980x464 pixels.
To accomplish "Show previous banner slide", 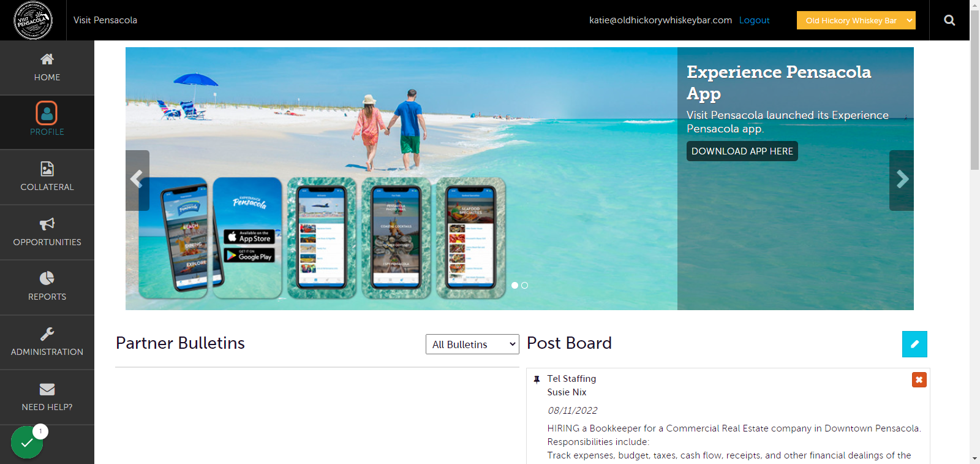I will [137, 180].
